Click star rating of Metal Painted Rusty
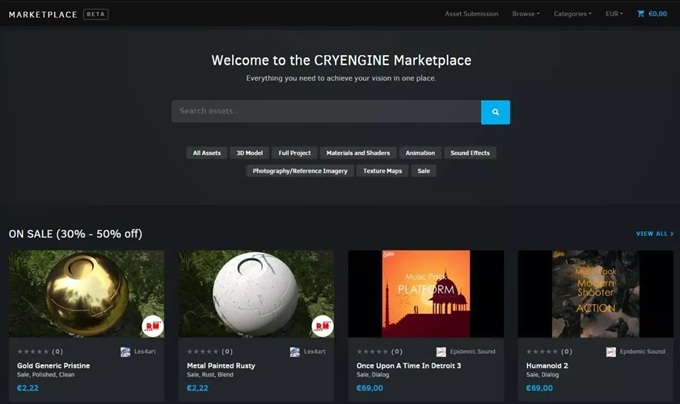This screenshot has height=404, width=680. pyautogui.click(x=203, y=352)
